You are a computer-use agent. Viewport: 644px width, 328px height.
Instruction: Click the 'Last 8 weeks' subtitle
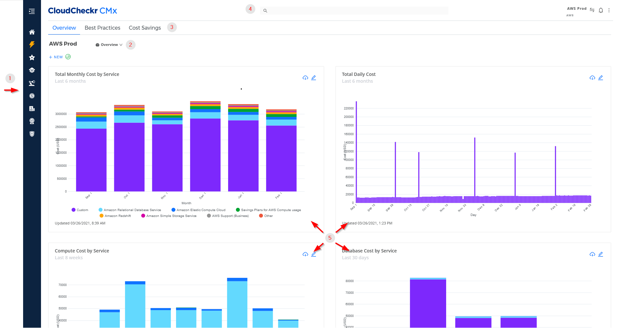coord(69,258)
